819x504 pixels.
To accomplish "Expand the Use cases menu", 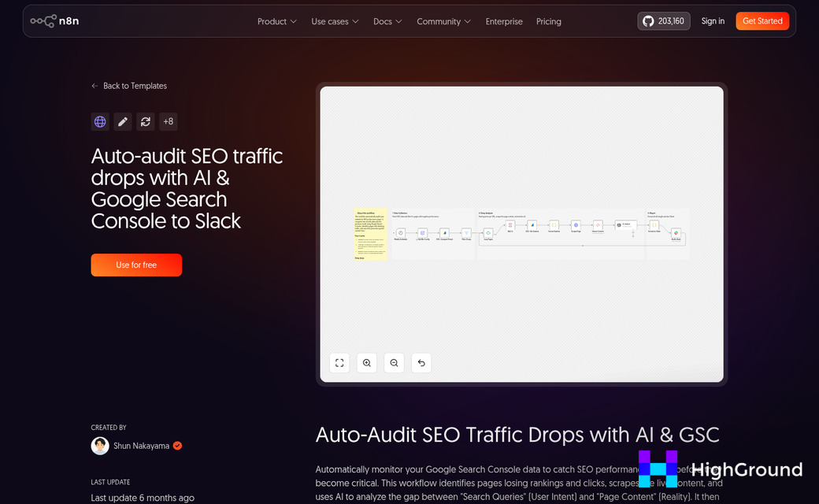I will [x=335, y=21].
